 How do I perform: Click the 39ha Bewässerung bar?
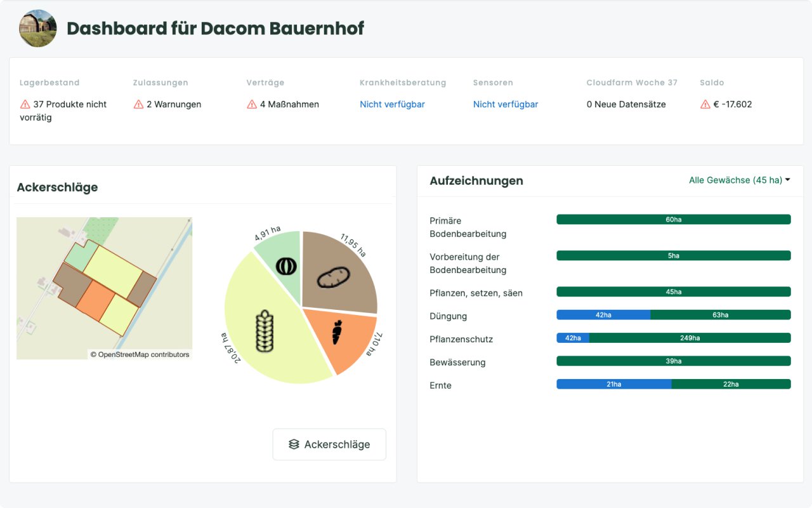coord(674,361)
